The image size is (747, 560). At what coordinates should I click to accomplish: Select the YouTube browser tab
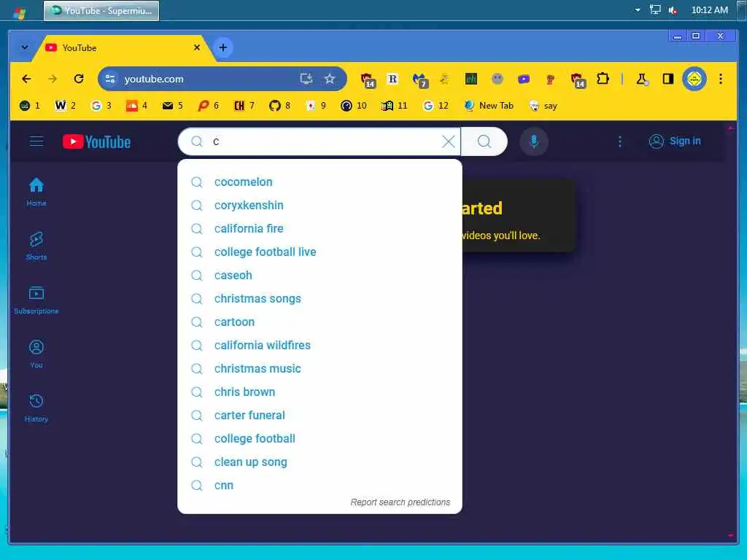[123, 47]
